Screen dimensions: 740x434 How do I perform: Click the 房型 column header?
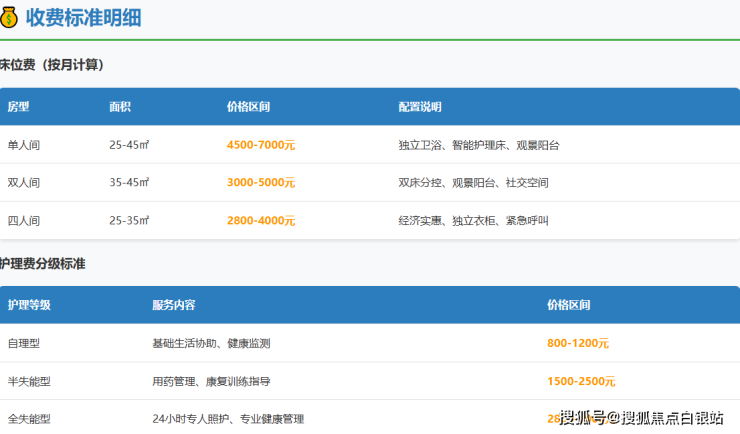[x=19, y=107]
